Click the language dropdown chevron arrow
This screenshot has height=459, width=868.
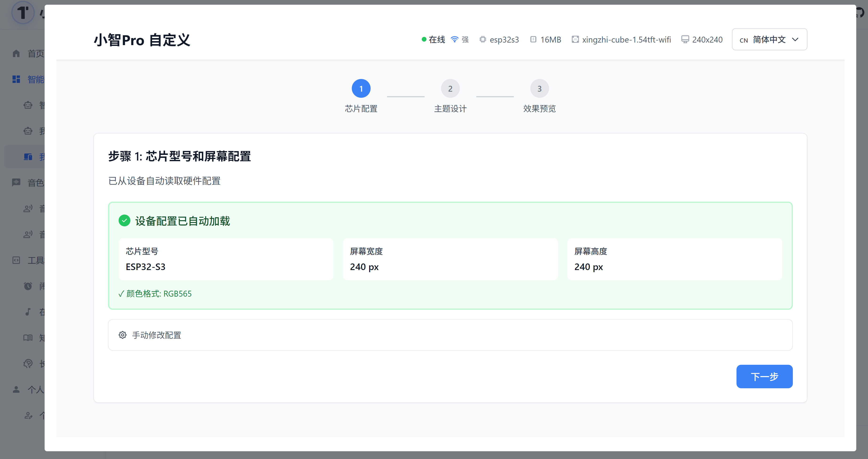pyautogui.click(x=795, y=39)
